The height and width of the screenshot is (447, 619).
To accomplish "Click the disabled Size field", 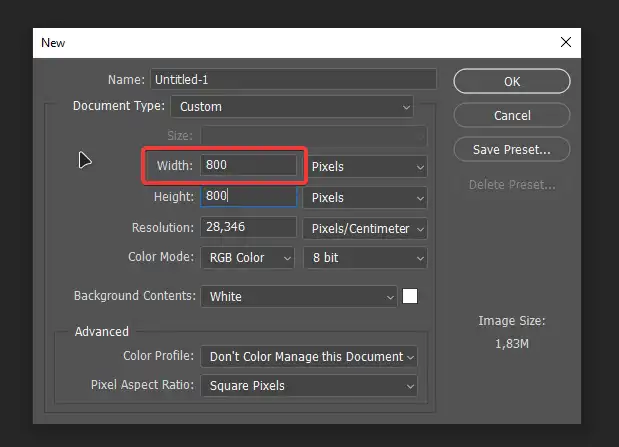I will (x=313, y=136).
